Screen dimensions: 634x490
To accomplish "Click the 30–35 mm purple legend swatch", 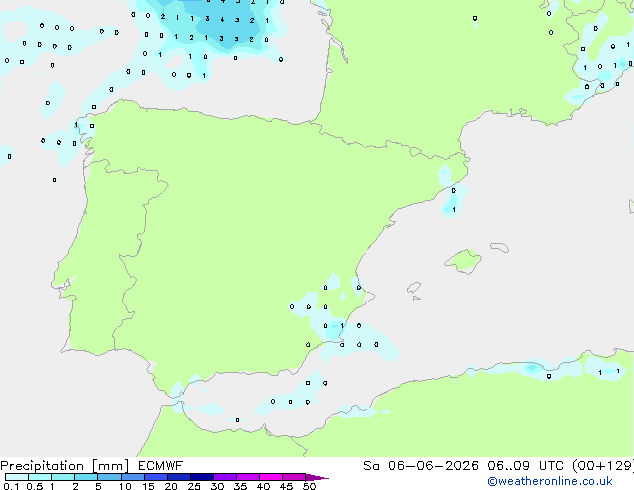I will point(225,477).
